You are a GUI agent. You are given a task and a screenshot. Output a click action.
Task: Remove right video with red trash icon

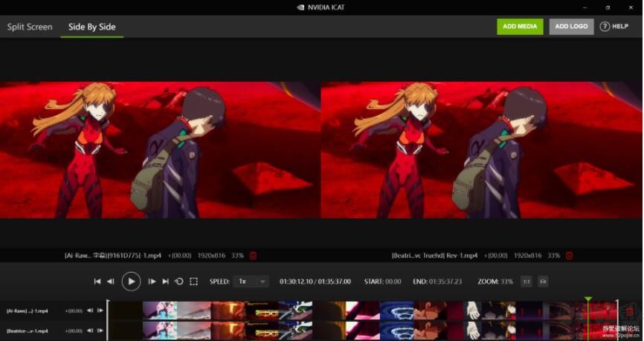tap(569, 256)
